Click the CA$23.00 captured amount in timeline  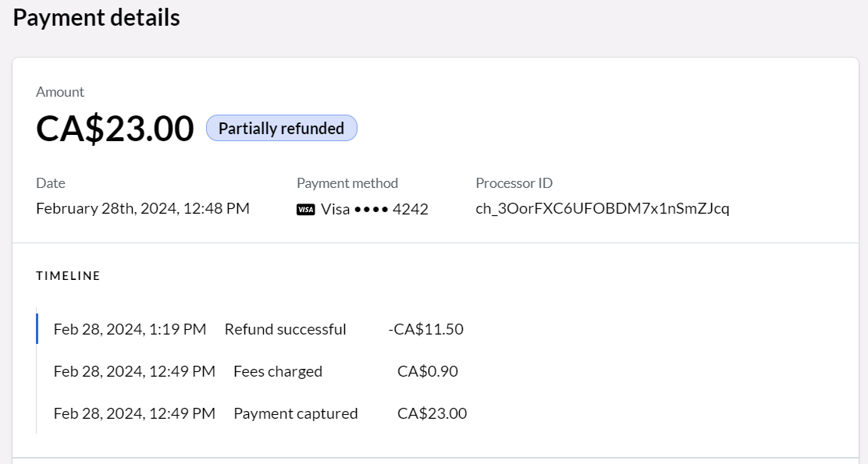[432, 413]
